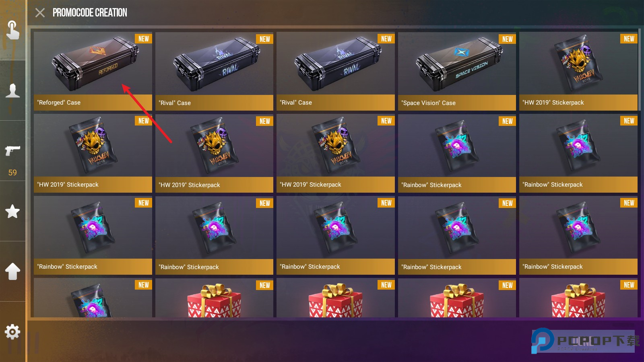The image size is (644, 362).
Task: Click the "Rainbow" Stickerpack label in third row, first column
Action: pos(67,267)
